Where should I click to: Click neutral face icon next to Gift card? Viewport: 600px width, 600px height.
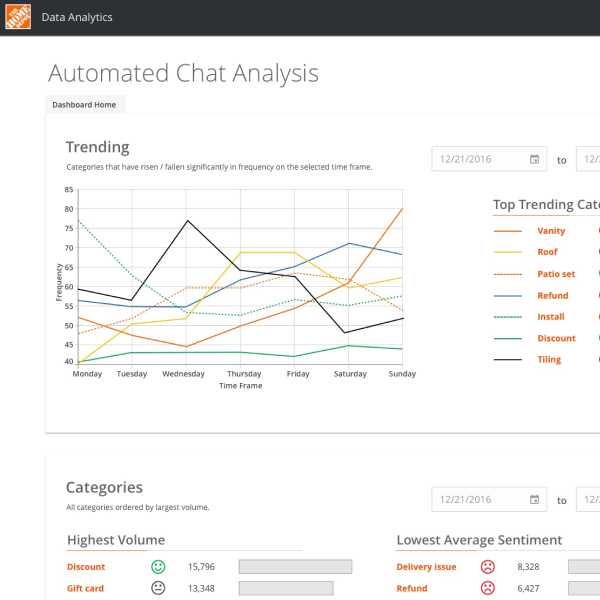click(158, 588)
